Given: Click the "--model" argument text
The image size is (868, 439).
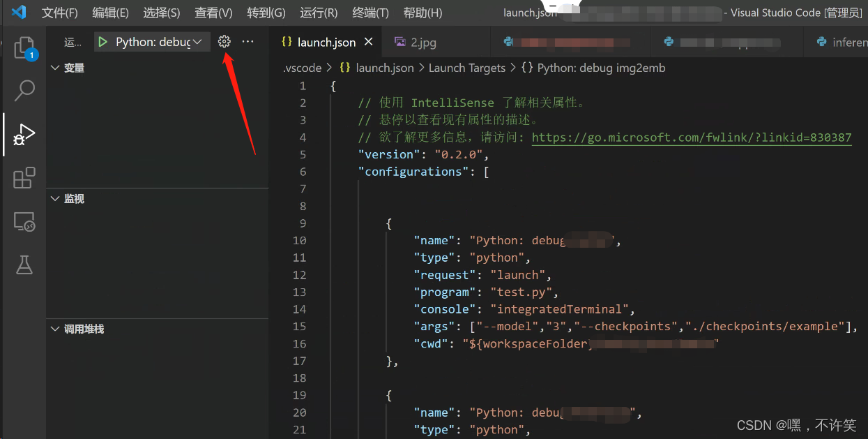Looking at the screenshot, I should click(507, 327).
